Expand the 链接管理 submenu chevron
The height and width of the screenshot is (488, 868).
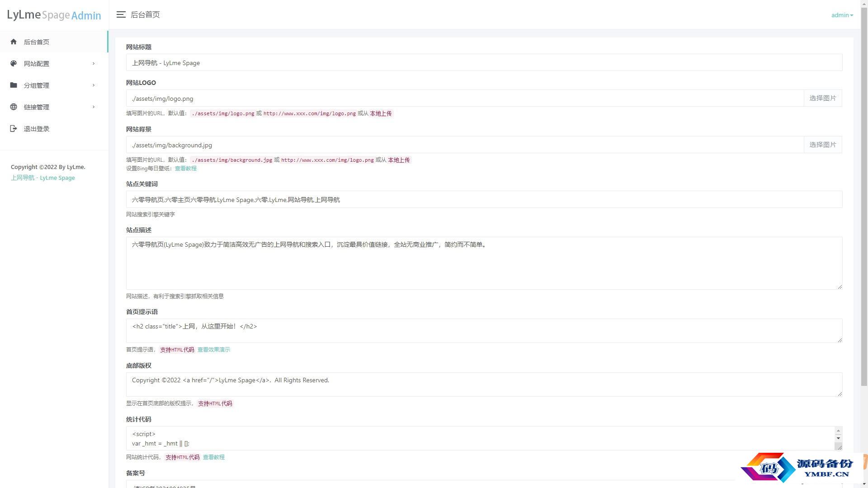94,107
